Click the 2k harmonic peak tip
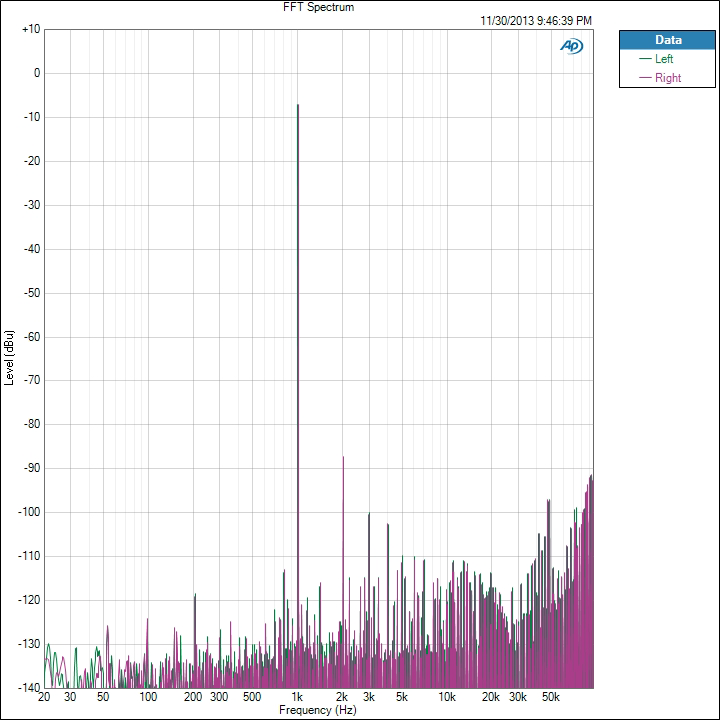Screen dimensions: 720x720 (343, 457)
